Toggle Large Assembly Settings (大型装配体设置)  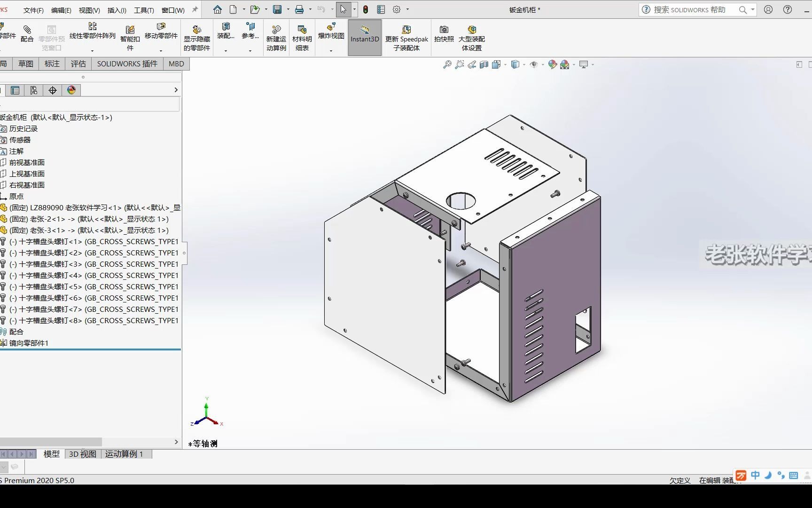click(471, 38)
